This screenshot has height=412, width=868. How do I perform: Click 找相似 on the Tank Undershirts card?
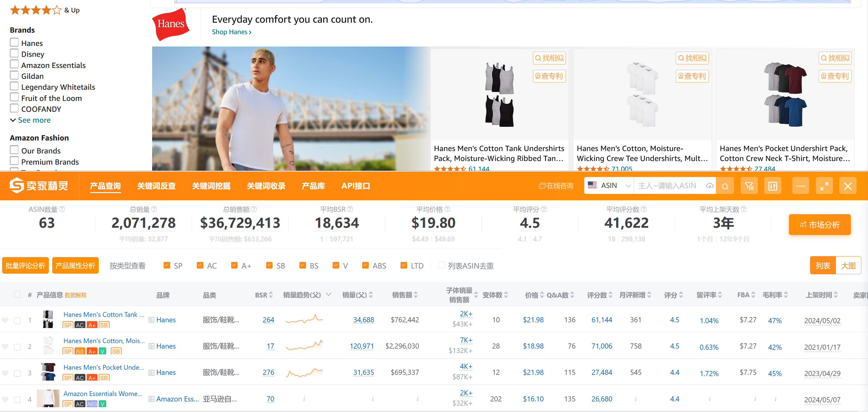(x=549, y=58)
